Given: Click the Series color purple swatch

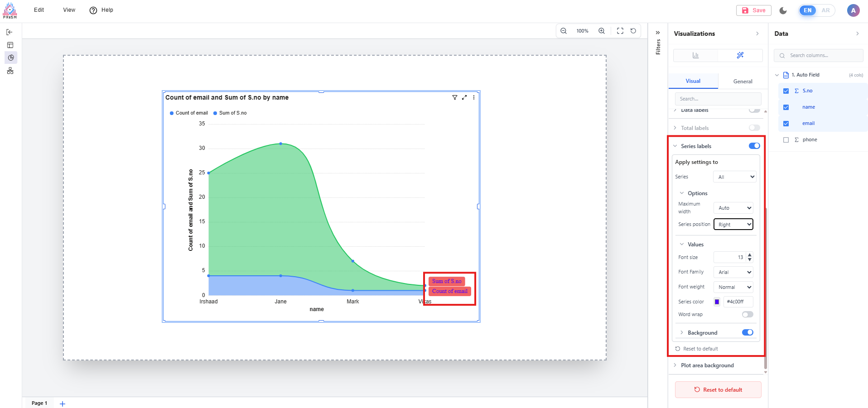Looking at the screenshot, I should click(x=717, y=302).
